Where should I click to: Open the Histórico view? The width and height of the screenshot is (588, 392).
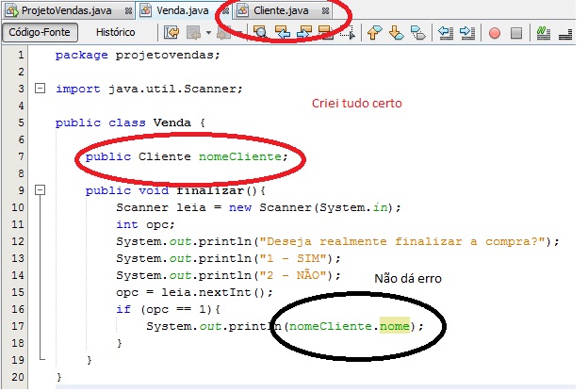(116, 32)
